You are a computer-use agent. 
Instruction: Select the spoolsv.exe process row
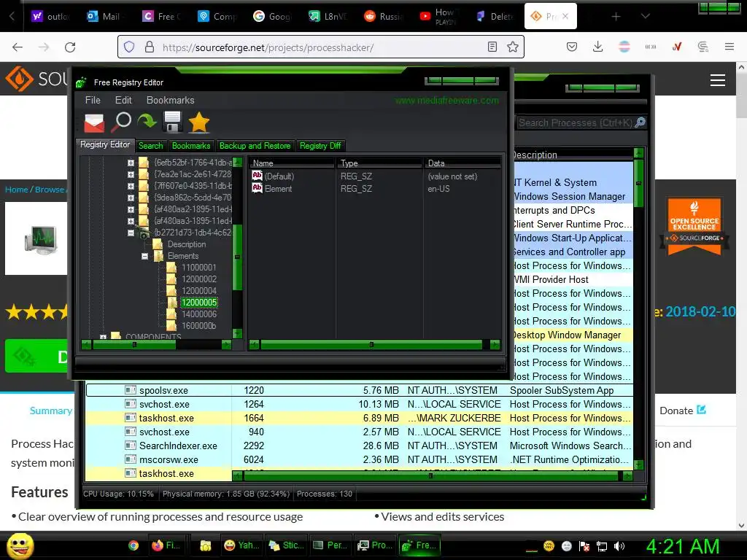[x=360, y=391]
